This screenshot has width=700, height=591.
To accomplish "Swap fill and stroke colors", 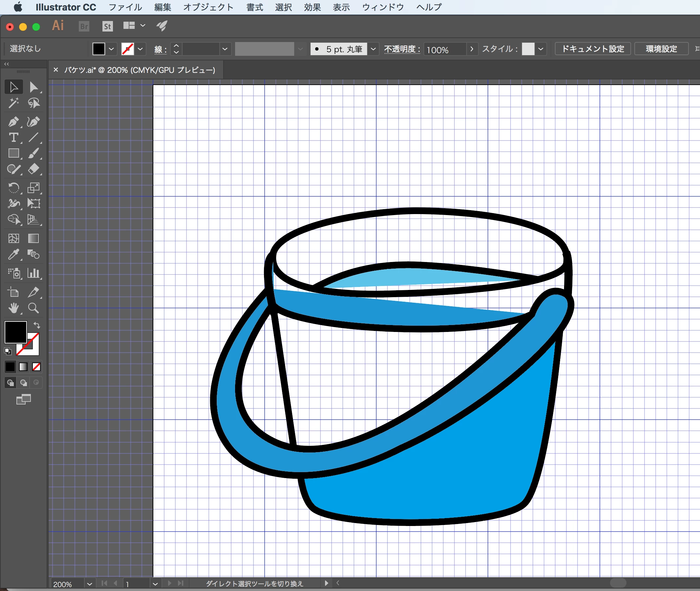I will pos(37,325).
